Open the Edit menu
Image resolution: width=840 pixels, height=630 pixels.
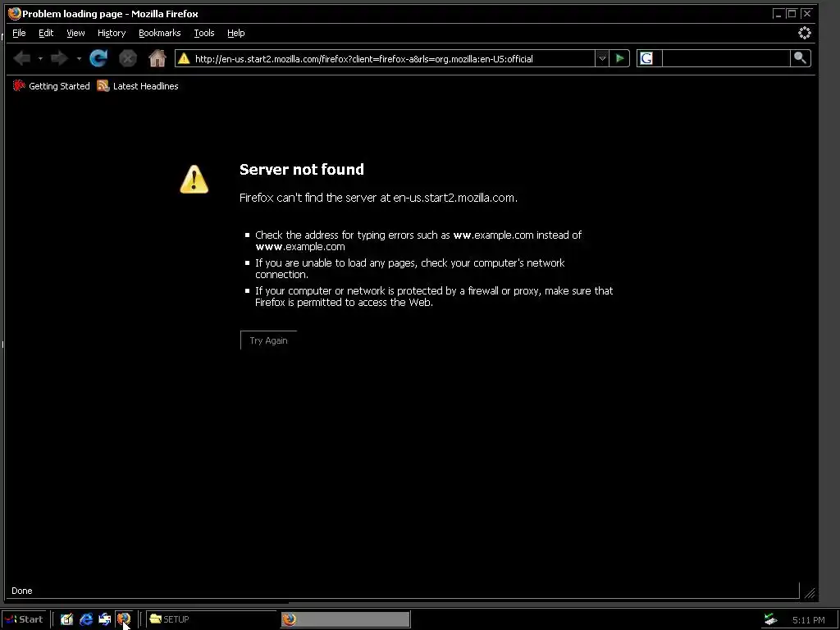tap(46, 33)
